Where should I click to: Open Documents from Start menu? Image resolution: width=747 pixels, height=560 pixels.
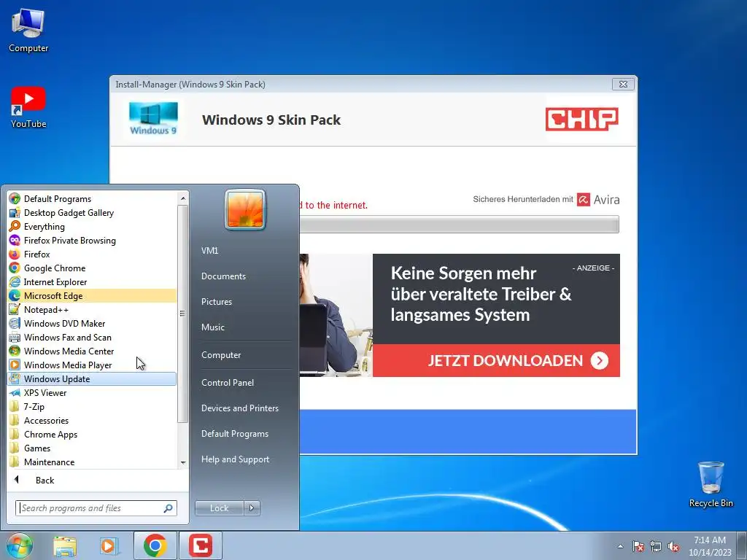point(223,276)
